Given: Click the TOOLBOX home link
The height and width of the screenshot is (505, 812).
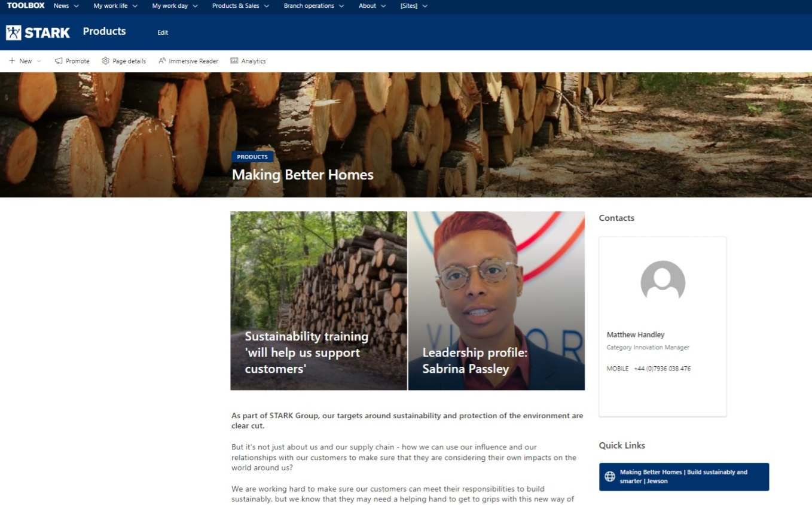Looking at the screenshot, I should click(26, 6).
